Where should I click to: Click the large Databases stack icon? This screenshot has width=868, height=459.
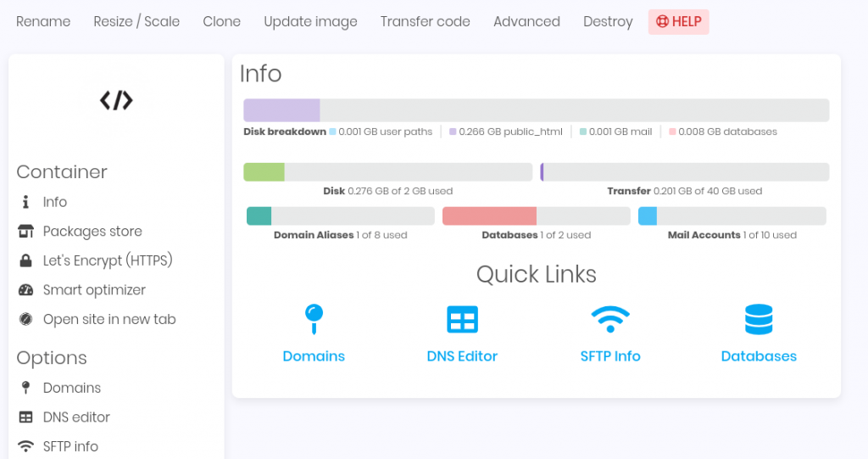click(x=759, y=319)
